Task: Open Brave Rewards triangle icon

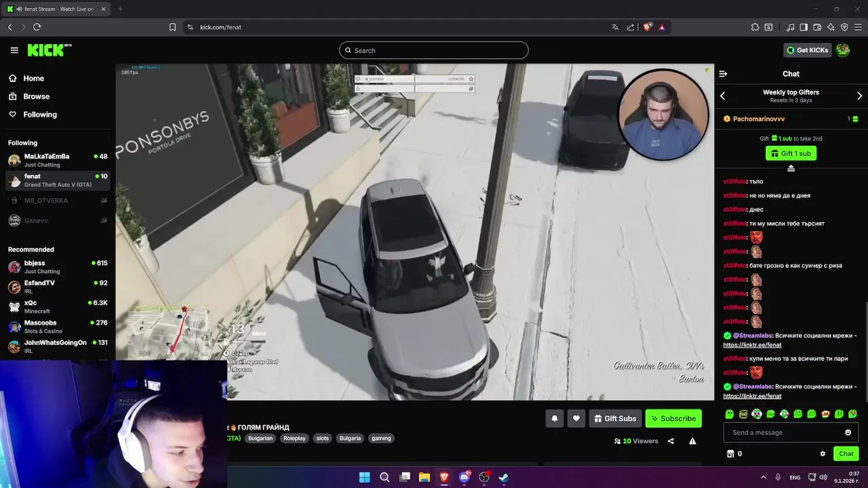Action: 662,27
